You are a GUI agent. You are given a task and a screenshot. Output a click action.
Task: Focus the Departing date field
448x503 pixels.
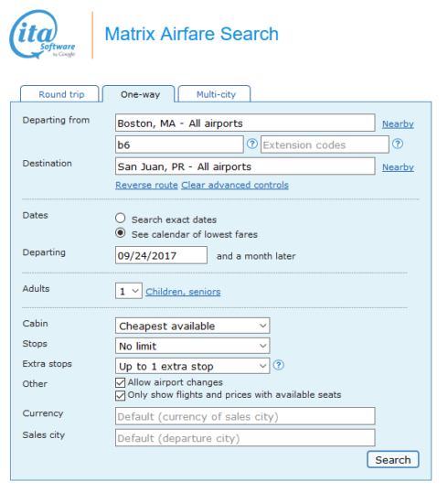pos(161,255)
